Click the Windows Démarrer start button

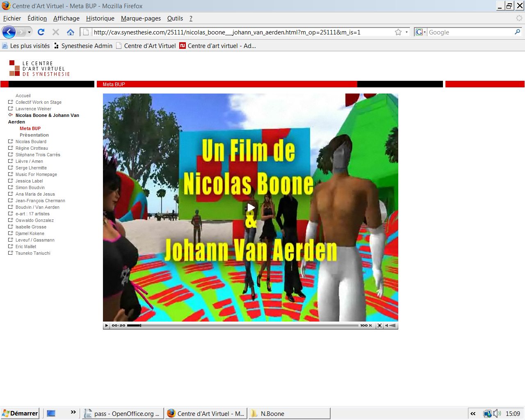[x=20, y=413]
